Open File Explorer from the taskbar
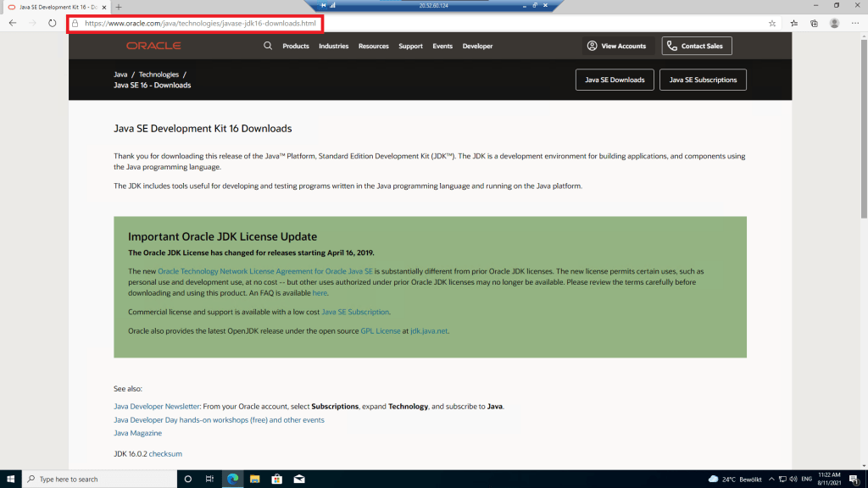The width and height of the screenshot is (868, 488). pyautogui.click(x=253, y=479)
